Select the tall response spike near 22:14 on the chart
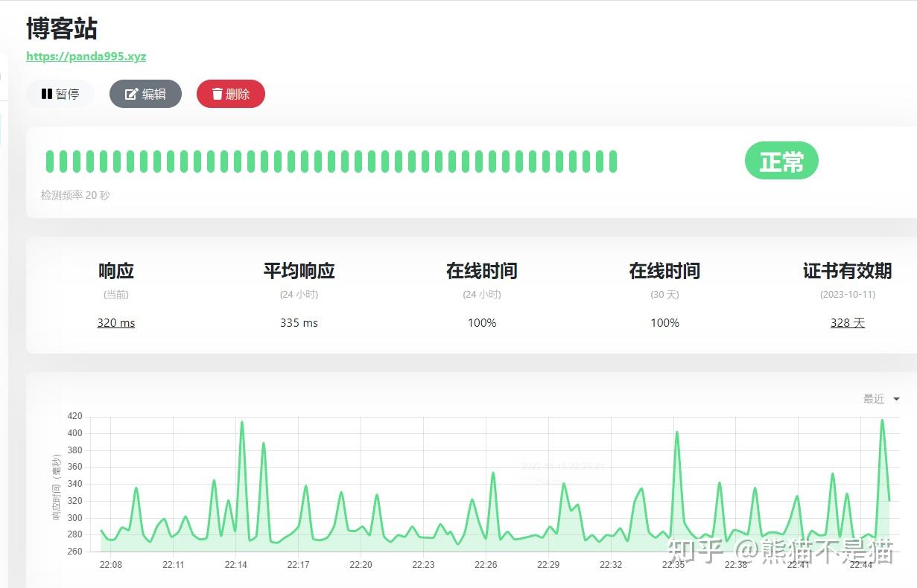 click(241, 426)
